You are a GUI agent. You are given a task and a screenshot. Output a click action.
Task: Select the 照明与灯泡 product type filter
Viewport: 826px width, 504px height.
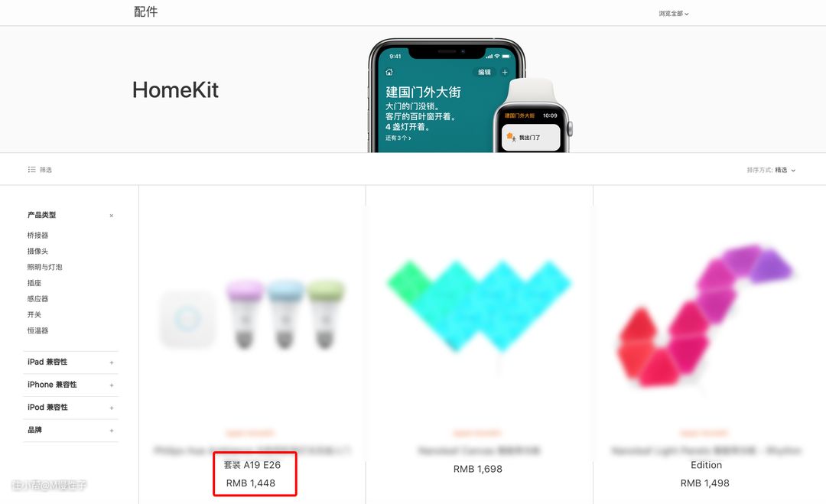click(45, 267)
